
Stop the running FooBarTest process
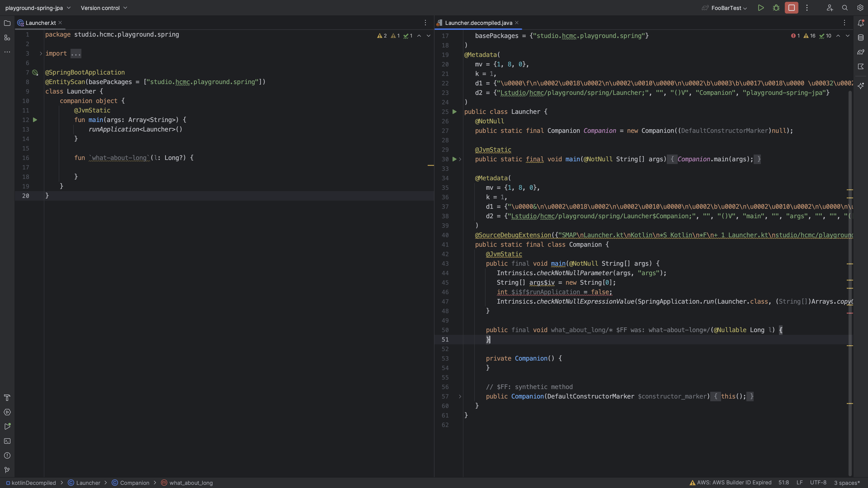click(x=791, y=8)
